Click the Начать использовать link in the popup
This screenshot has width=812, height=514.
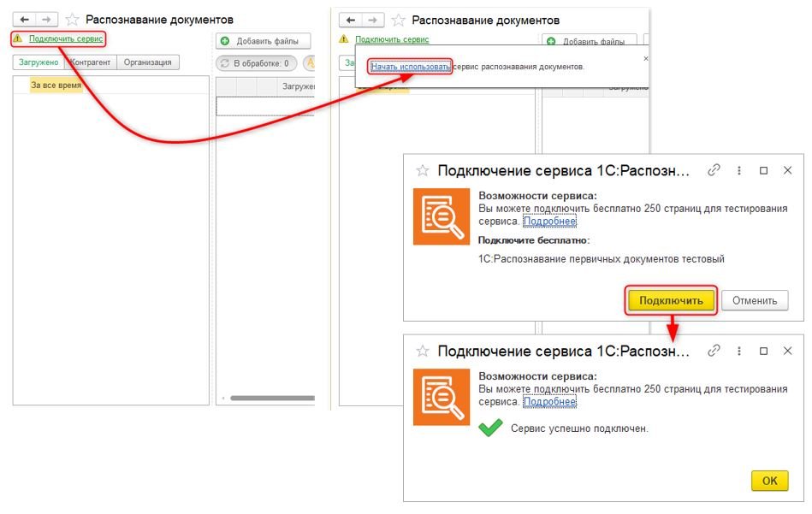coord(410,67)
